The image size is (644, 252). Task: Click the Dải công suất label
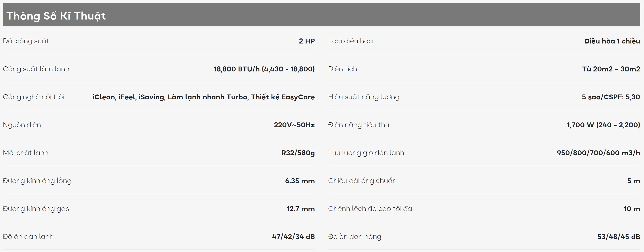(x=26, y=41)
